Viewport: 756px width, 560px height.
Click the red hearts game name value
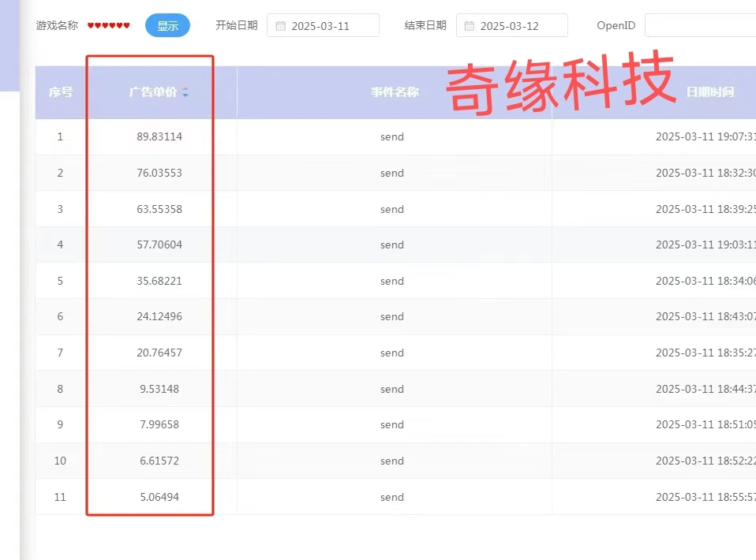coord(108,25)
